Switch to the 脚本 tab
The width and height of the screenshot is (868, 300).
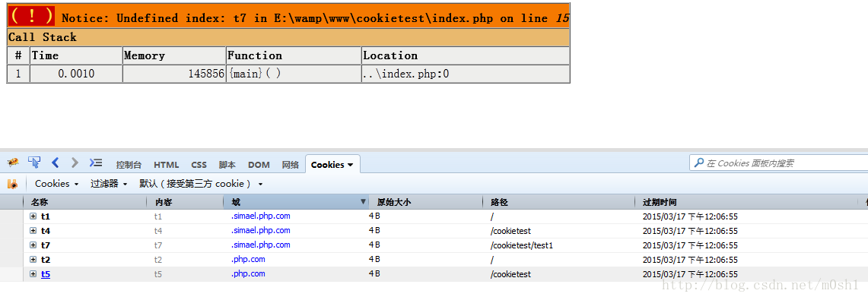[x=227, y=165]
